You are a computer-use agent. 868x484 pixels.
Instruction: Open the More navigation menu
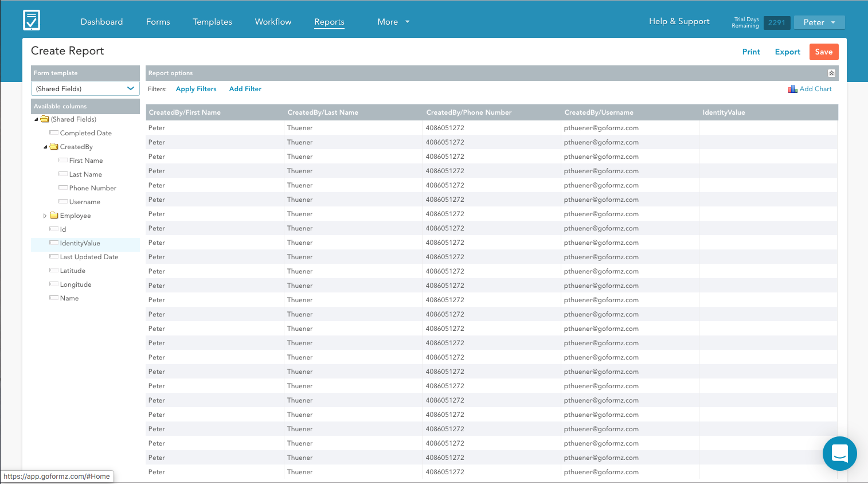pyautogui.click(x=393, y=22)
